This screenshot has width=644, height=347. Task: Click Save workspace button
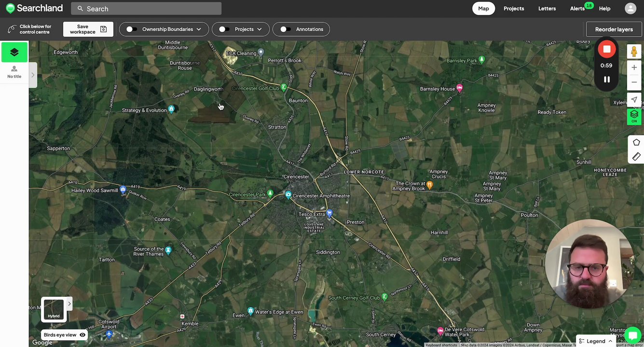pyautogui.click(x=88, y=29)
